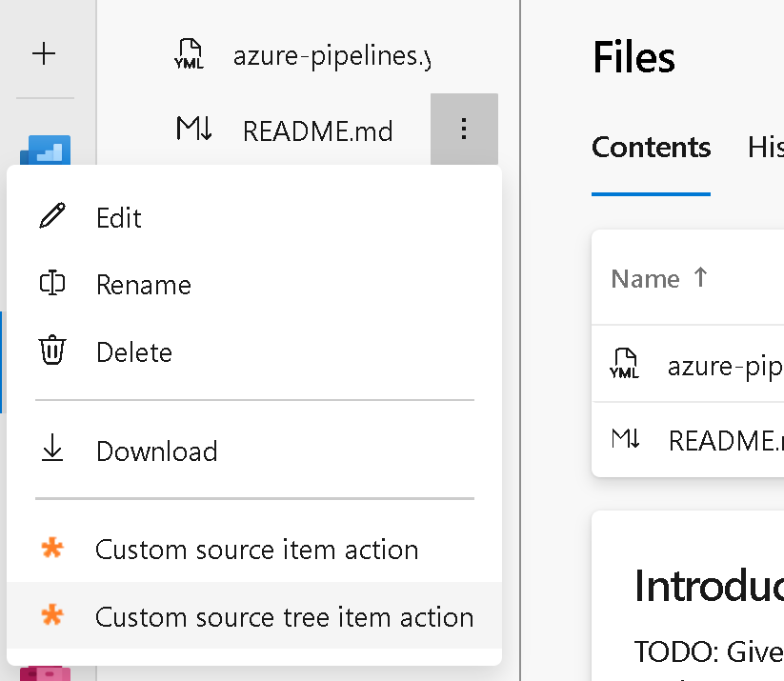Click the trash icon beside Delete
This screenshot has height=681, width=784.
point(54,352)
